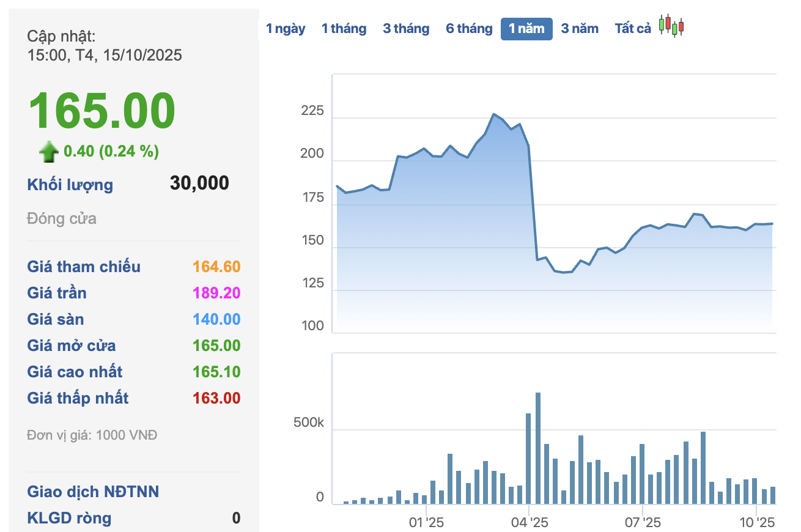This screenshot has height=532, width=801.
Task: Click the Khối lượng label
Action: click(x=70, y=185)
